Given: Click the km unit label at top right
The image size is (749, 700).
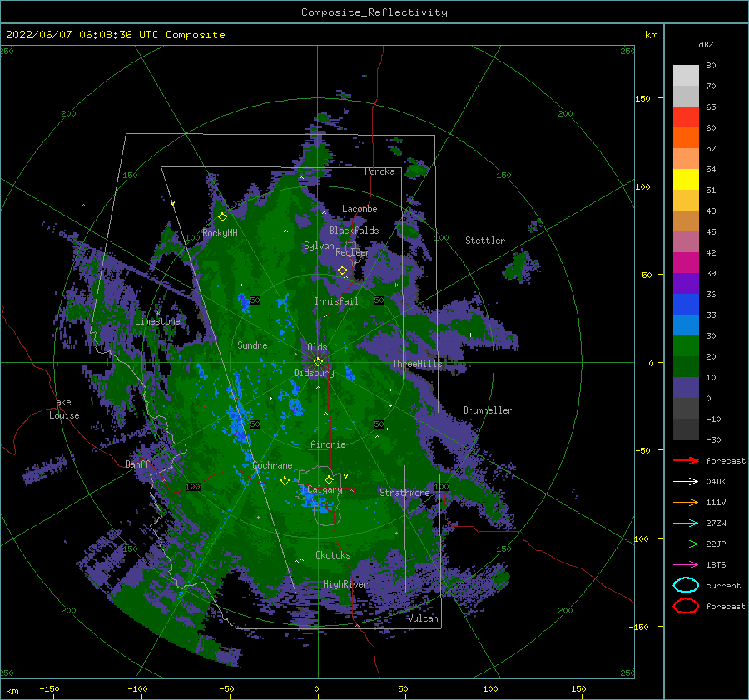Looking at the screenshot, I should click(651, 35).
